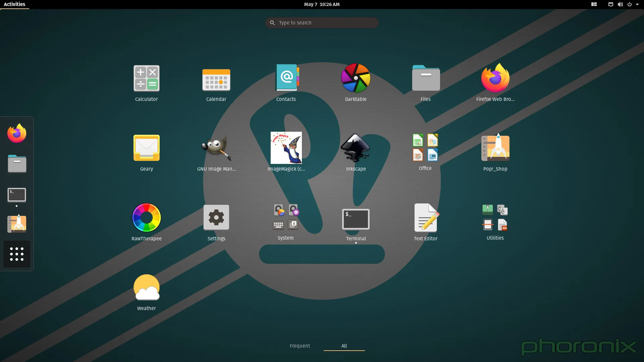Click the system volume icon

[x=619, y=4]
